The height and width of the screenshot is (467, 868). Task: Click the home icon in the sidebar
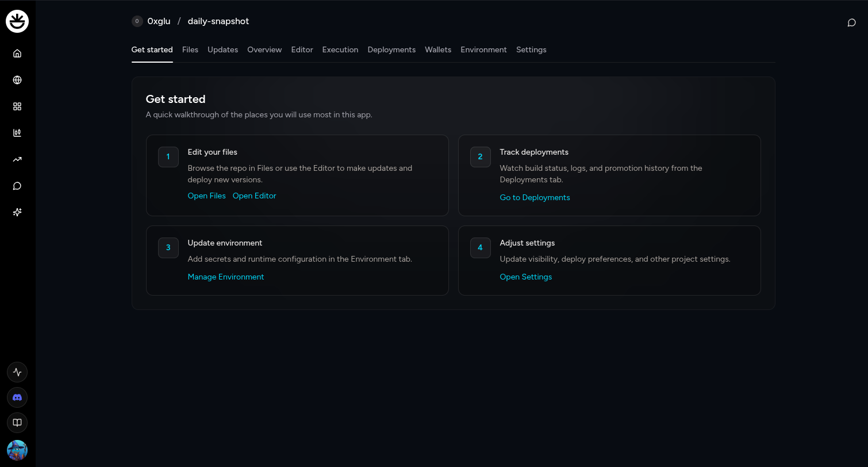coord(17,53)
